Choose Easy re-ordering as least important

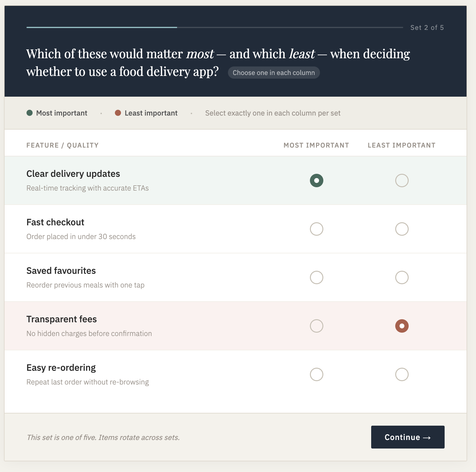402,374
